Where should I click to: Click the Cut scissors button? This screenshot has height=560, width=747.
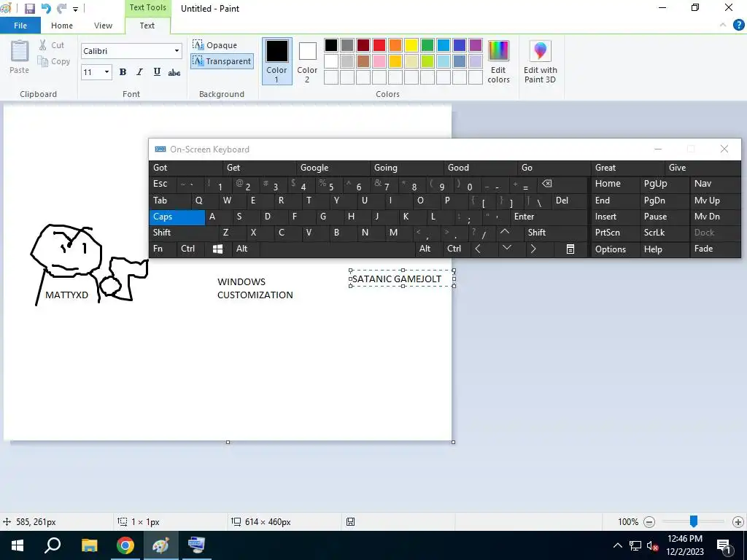click(x=52, y=44)
